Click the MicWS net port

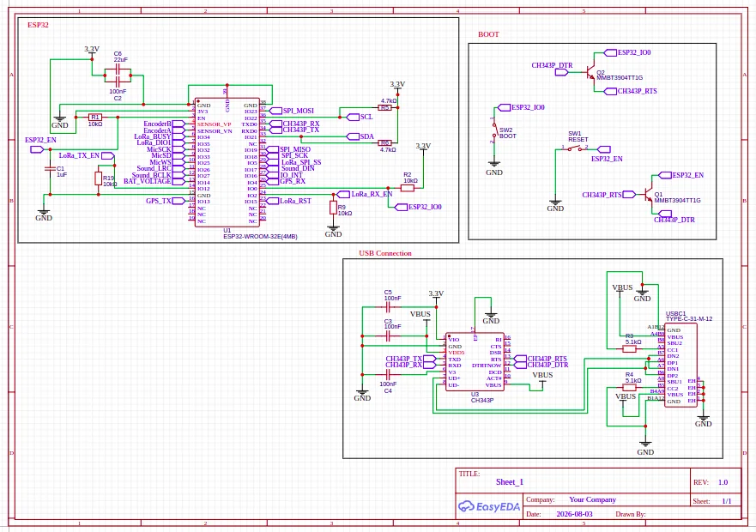coord(167,162)
